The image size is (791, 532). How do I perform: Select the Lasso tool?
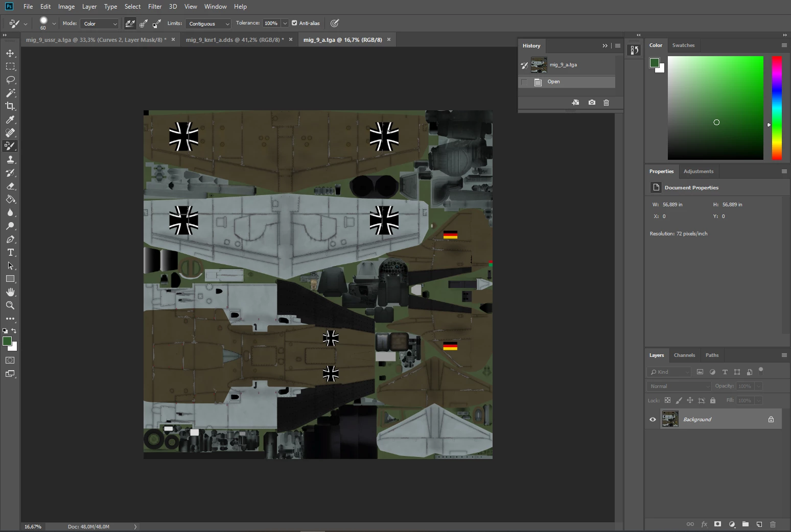click(10, 80)
